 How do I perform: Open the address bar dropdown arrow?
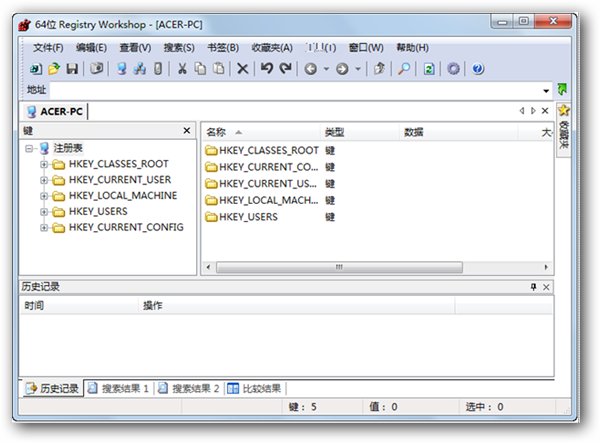[x=546, y=90]
